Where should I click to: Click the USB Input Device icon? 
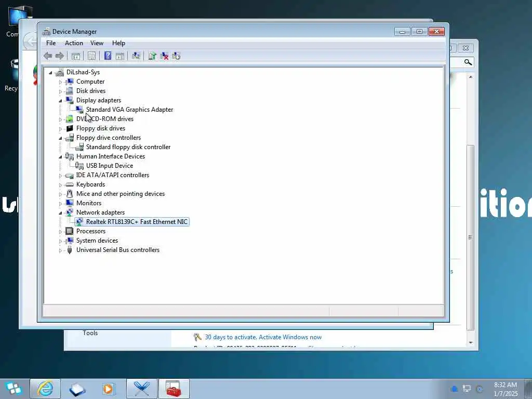[79, 166]
